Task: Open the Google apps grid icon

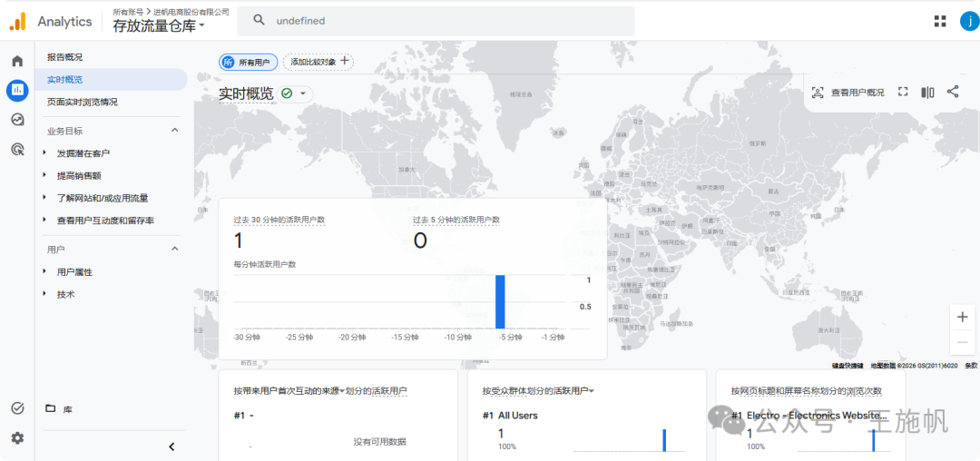Action: [x=940, y=21]
